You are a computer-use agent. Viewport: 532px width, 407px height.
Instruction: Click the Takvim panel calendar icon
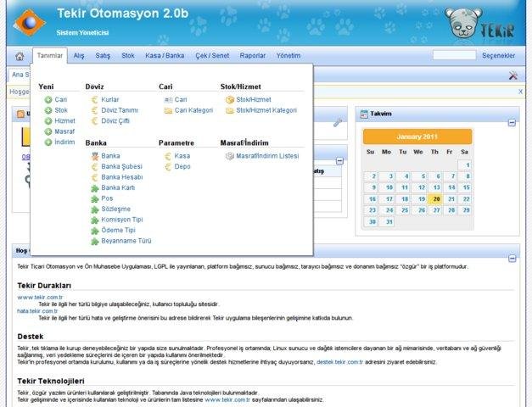point(364,114)
